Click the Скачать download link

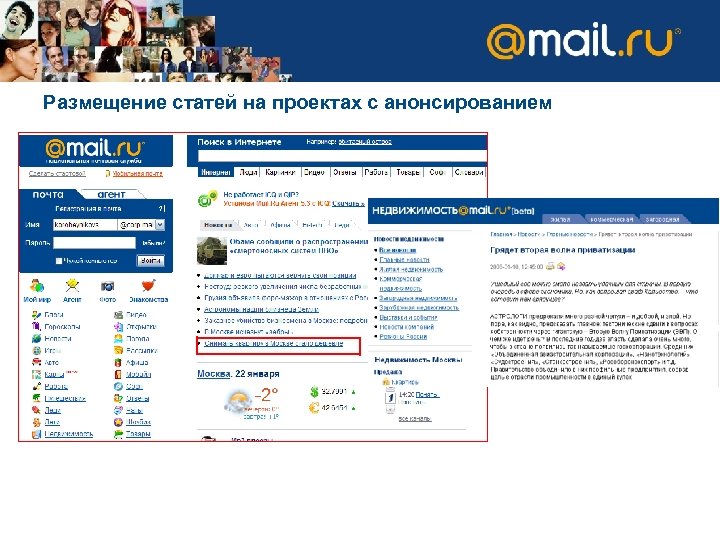[x=349, y=203]
